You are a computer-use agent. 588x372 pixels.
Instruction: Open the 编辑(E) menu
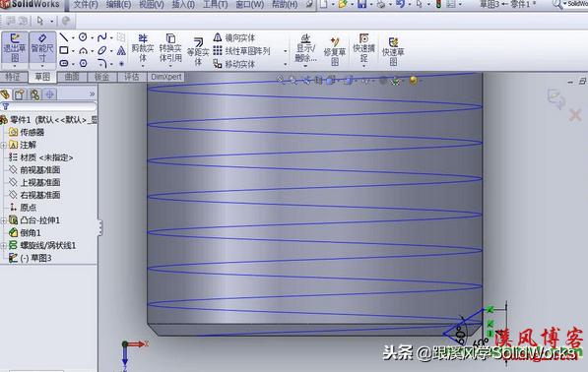(x=118, y=5)
